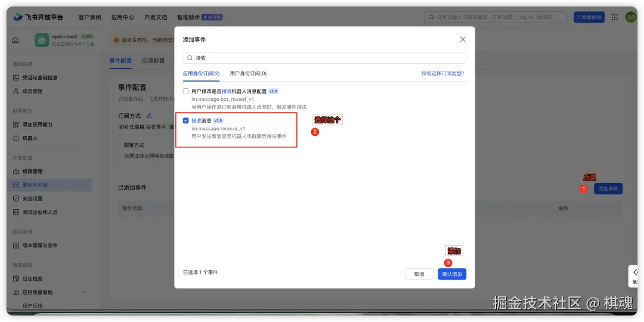Uncheck the 接收消息 event checkbox

[x=186, y=120]
